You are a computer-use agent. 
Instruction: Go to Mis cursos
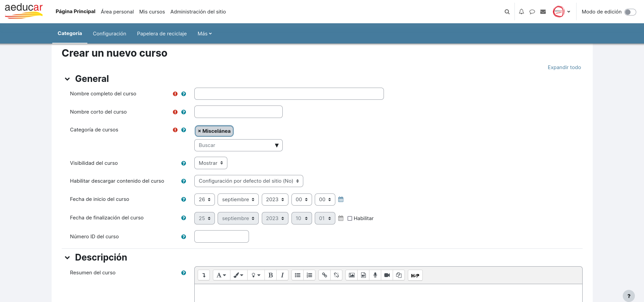coord(152,12)
